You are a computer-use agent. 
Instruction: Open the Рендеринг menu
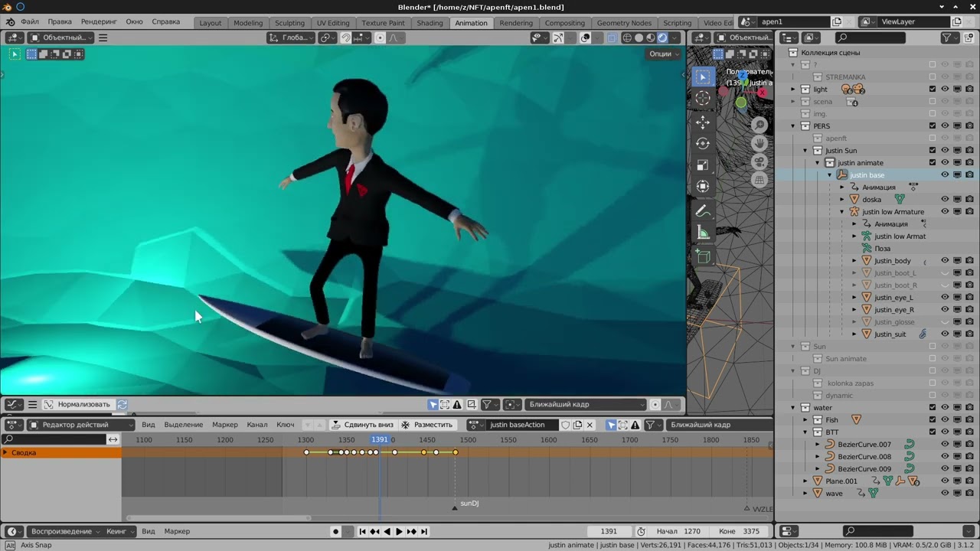click(x=99, y=21)
